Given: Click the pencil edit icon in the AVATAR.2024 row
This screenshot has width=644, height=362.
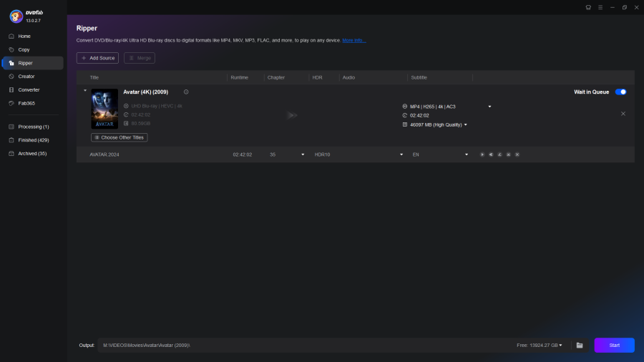Looking at the screenshot, I should pos(500,155).
